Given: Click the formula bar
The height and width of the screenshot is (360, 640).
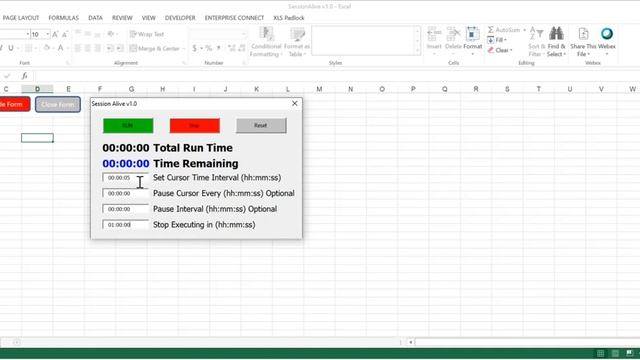Looking at the screenshot, I should 337,76.
